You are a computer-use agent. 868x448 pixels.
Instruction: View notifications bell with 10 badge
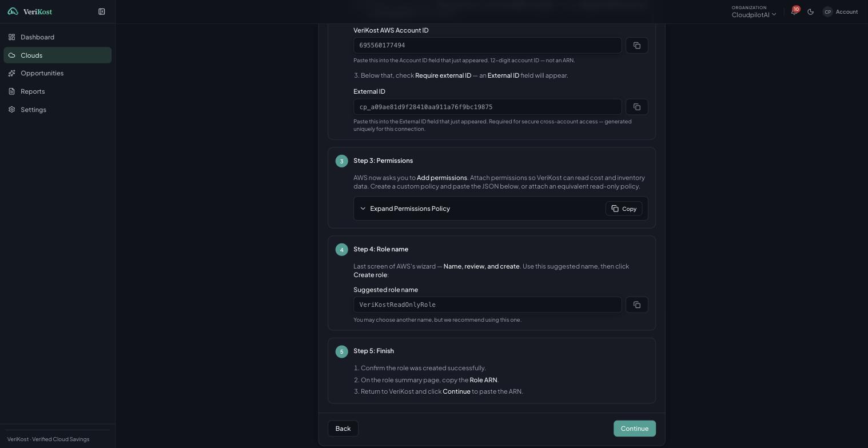[794, 11]
